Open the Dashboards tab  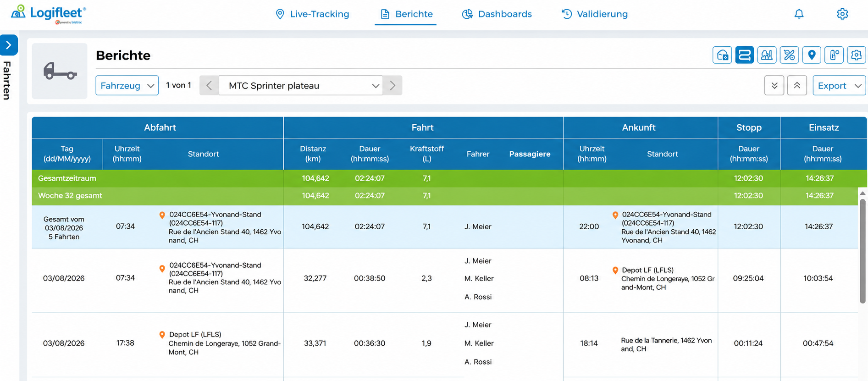tap(497, 14)
